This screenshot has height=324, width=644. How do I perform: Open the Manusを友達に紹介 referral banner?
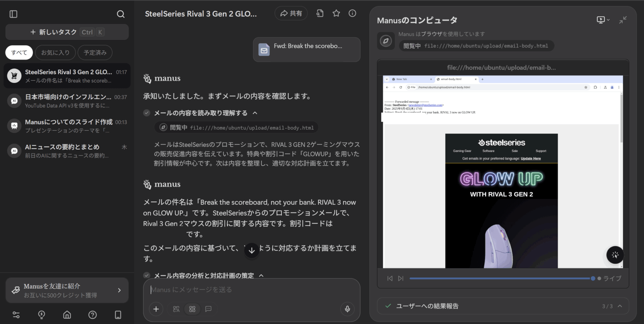(67, 290)
